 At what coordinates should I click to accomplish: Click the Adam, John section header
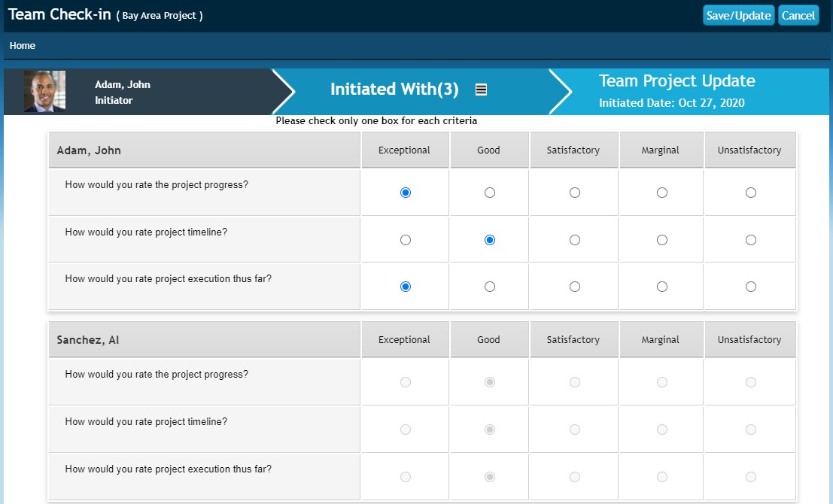click(x=89, y=150)
